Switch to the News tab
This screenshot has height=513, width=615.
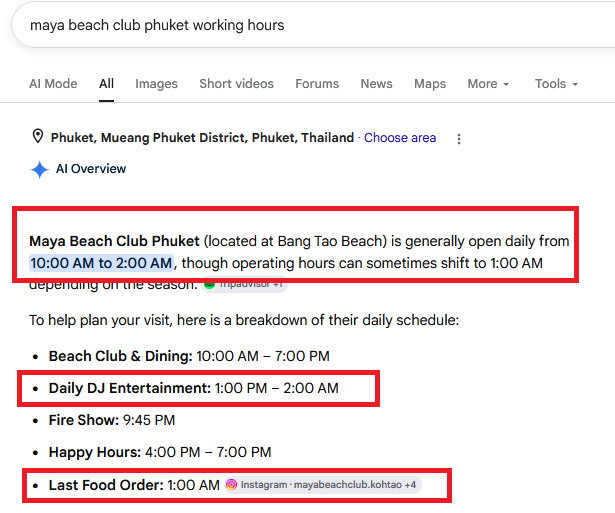(x=376, y=84)
